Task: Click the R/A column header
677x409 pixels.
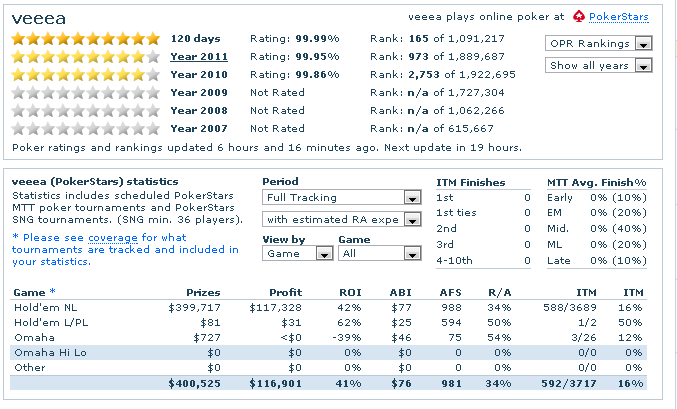Action: pos(500,292)
